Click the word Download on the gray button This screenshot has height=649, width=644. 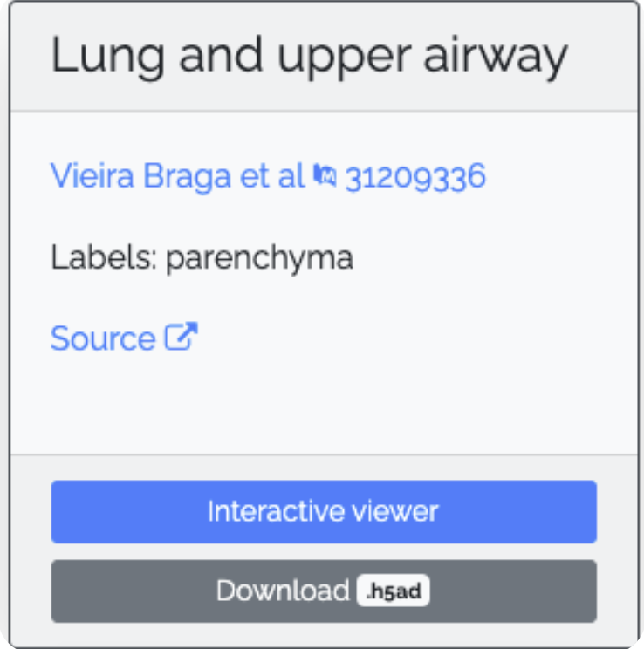[x=283, y=591]
